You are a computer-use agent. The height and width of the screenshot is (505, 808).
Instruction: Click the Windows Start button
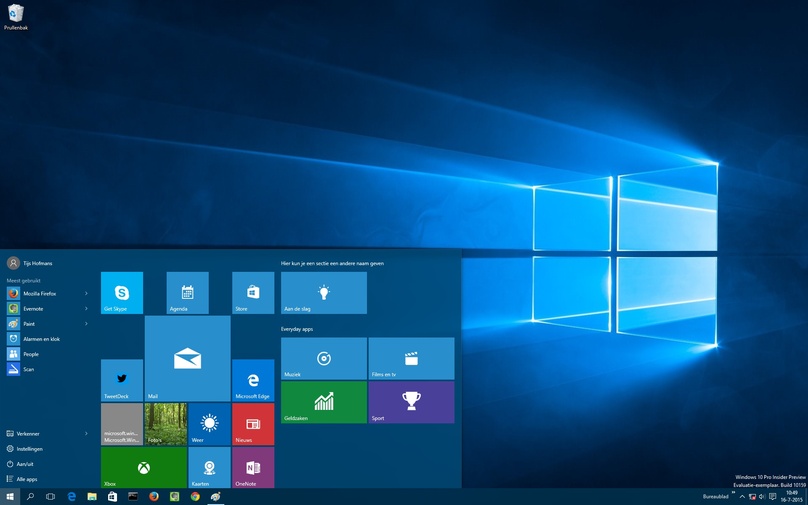pyautogui.click(x=10, y=497)
